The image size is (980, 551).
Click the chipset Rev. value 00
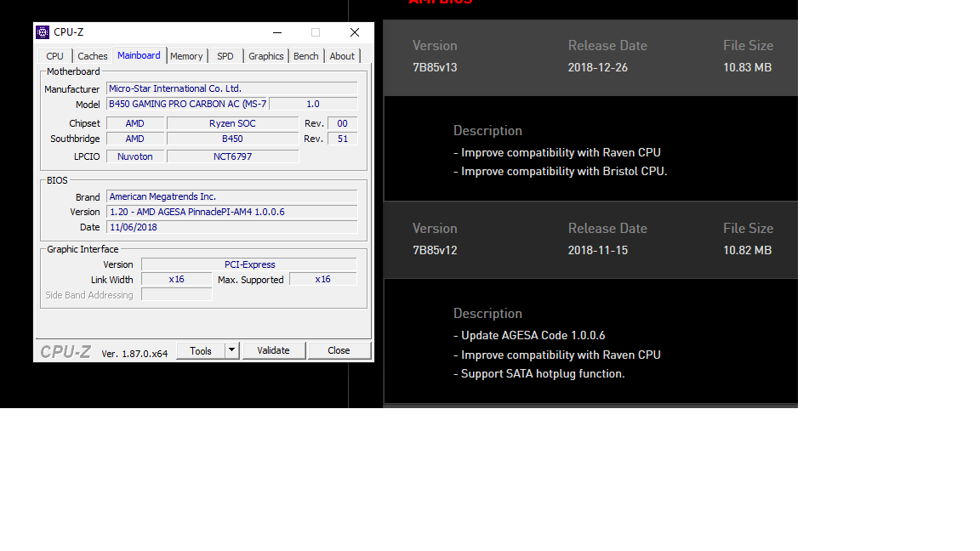tap(343, 123)
